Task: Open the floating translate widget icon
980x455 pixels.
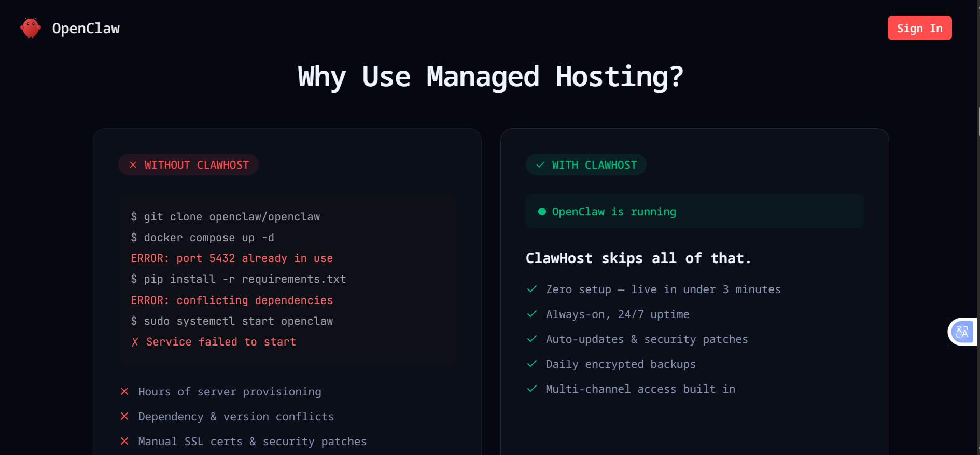Action: tap(962, 332)
